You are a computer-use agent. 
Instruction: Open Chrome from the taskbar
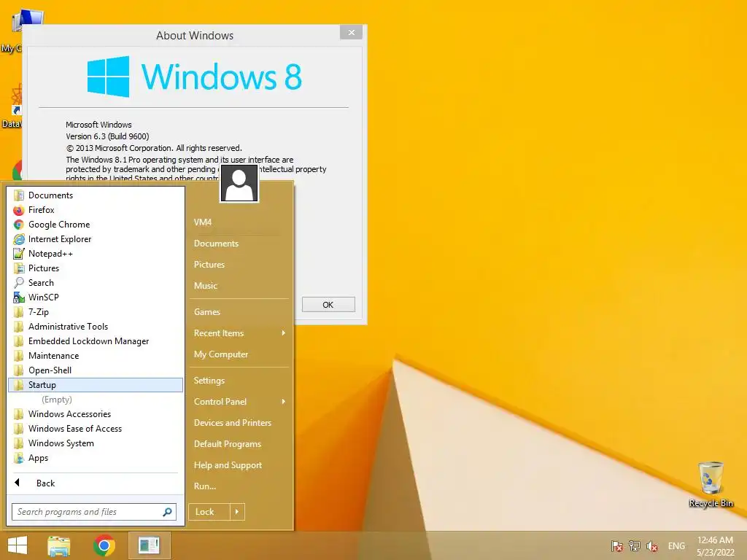click(x=104, y=545)
